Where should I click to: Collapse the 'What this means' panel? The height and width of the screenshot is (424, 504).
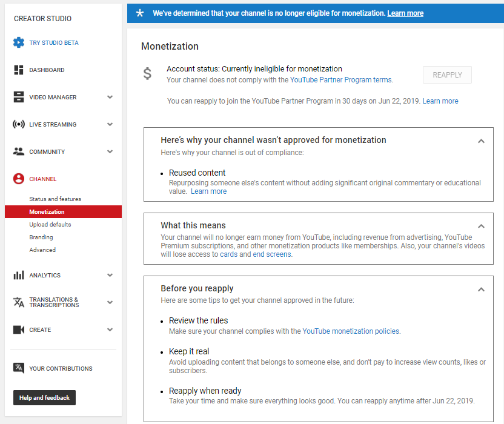(481, 226)
